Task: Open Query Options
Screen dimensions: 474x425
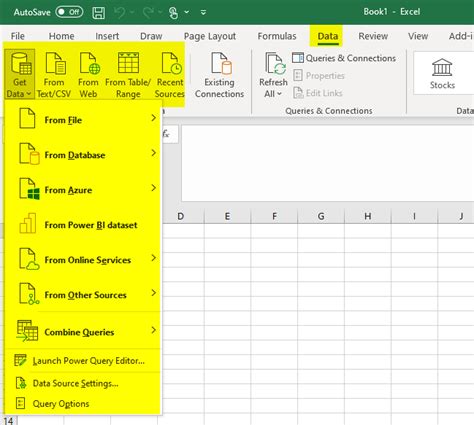Action: [x=83, y=404]
